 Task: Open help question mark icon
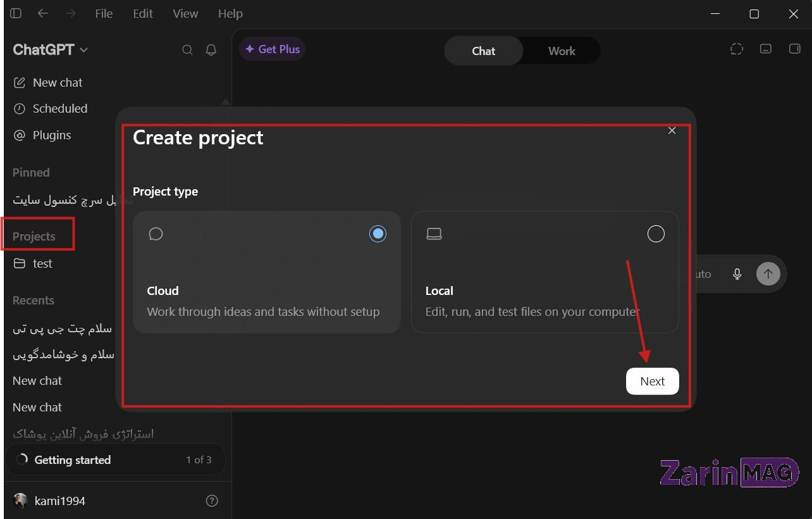[x=212, y=501]
